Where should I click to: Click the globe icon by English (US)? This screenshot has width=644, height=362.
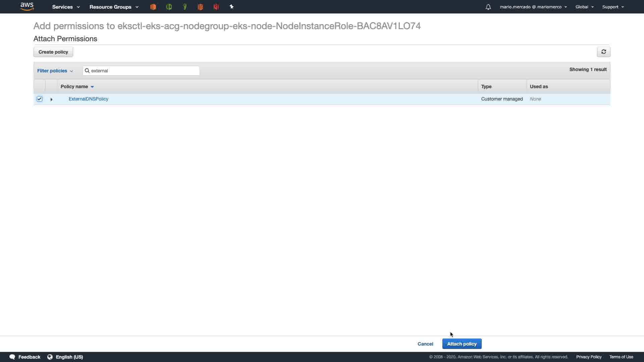point(50,357)
